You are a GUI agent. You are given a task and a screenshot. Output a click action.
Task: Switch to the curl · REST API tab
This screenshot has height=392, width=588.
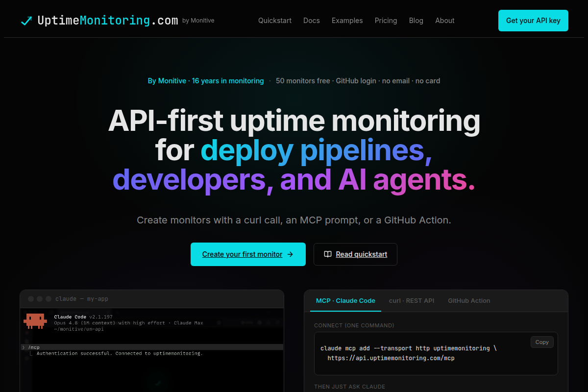412,301
